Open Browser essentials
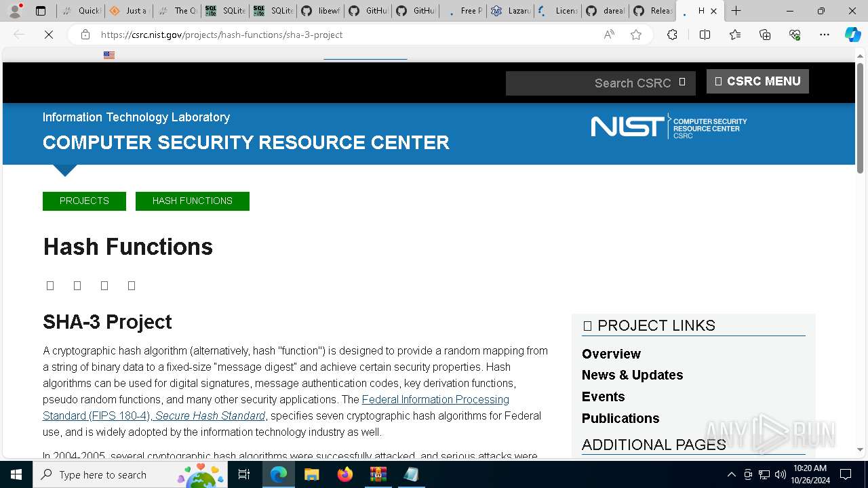The height and width of the screenshot is (488, 868). point(795,35)
